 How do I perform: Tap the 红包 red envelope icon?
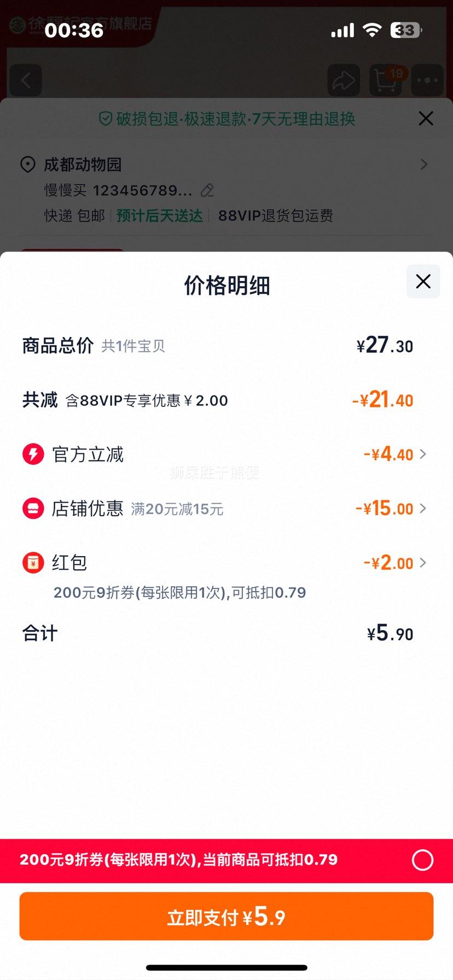click(x=33, y=563)
